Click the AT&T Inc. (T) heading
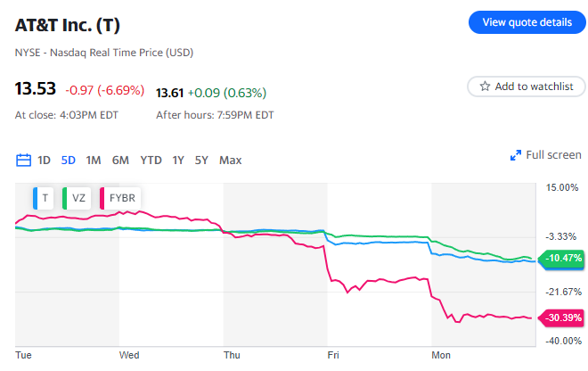This screenshot has height=371, width=588. [68, 25]
